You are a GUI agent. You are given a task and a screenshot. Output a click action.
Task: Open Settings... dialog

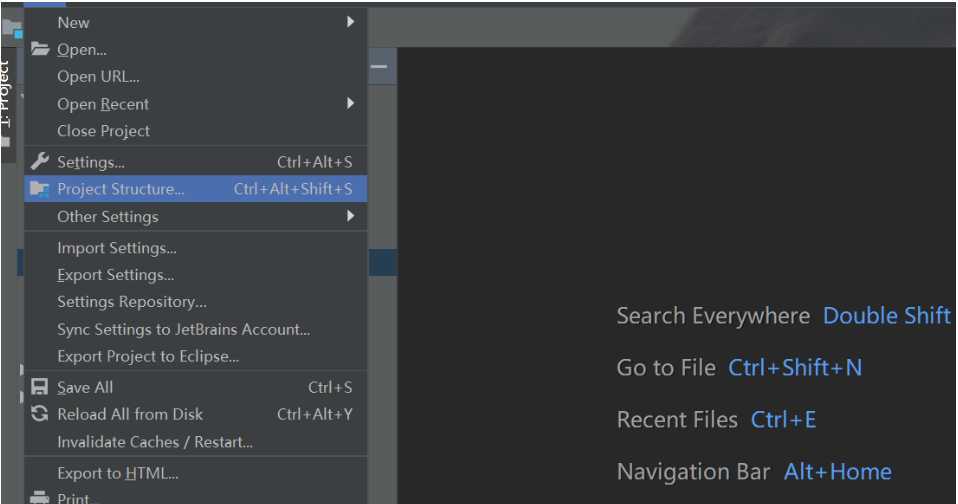coord(196,162)
